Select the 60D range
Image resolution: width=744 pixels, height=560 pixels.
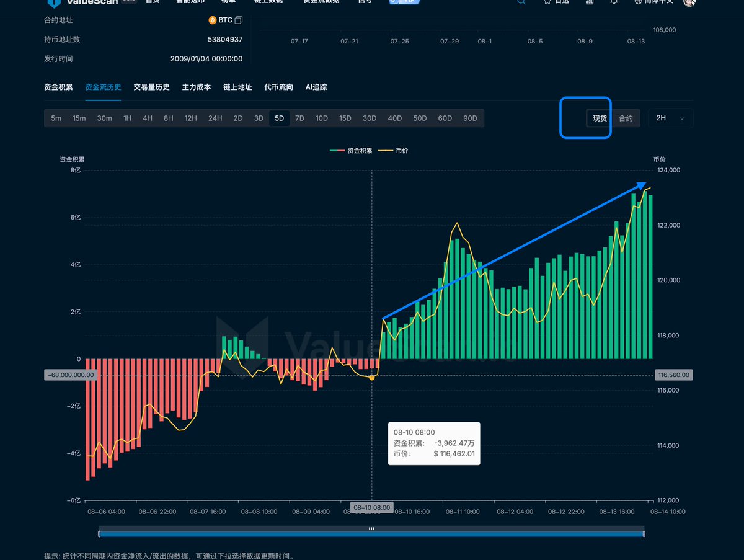[445, 118]
